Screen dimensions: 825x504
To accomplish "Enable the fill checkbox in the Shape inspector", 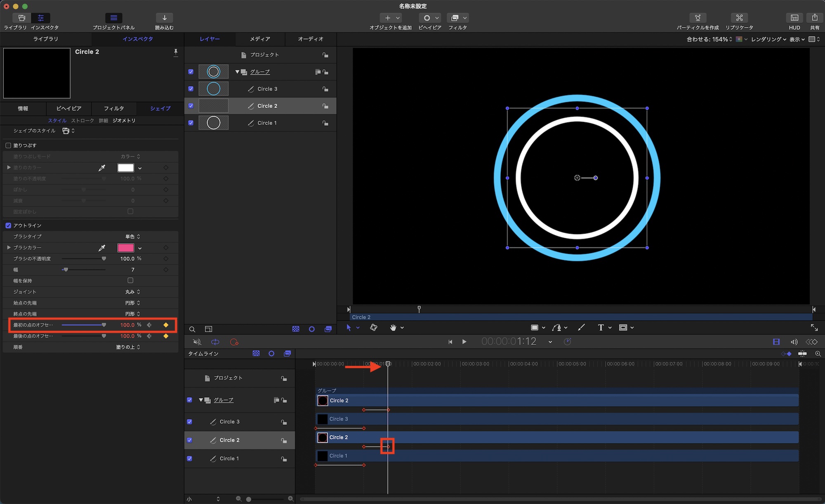I will [8, 145].
